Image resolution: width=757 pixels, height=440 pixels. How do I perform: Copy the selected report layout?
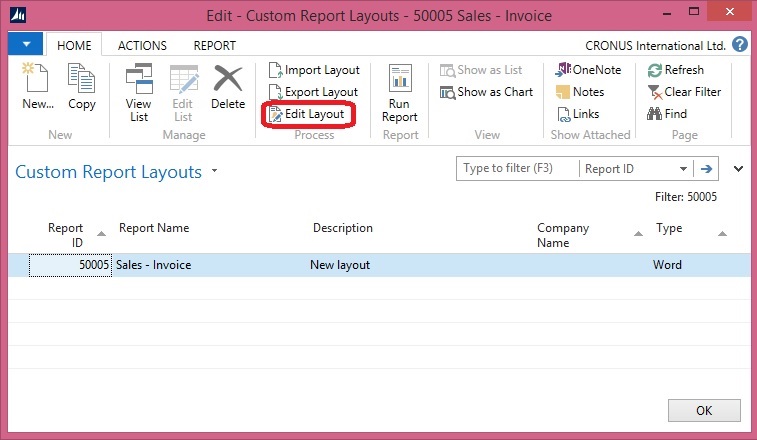[x=82, y=86]
